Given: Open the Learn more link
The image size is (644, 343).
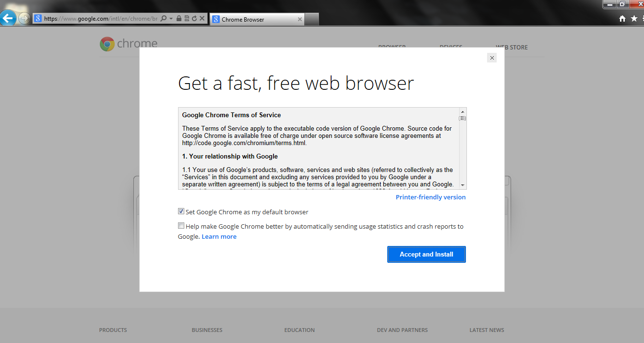Looking at the screenshot, I should pyautogui.click(x=219, y=236).
